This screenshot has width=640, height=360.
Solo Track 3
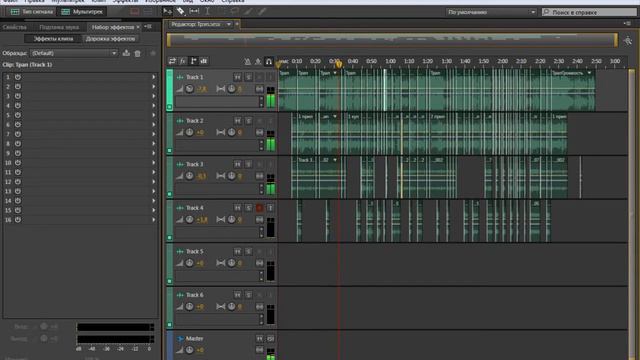coord(248,164)
